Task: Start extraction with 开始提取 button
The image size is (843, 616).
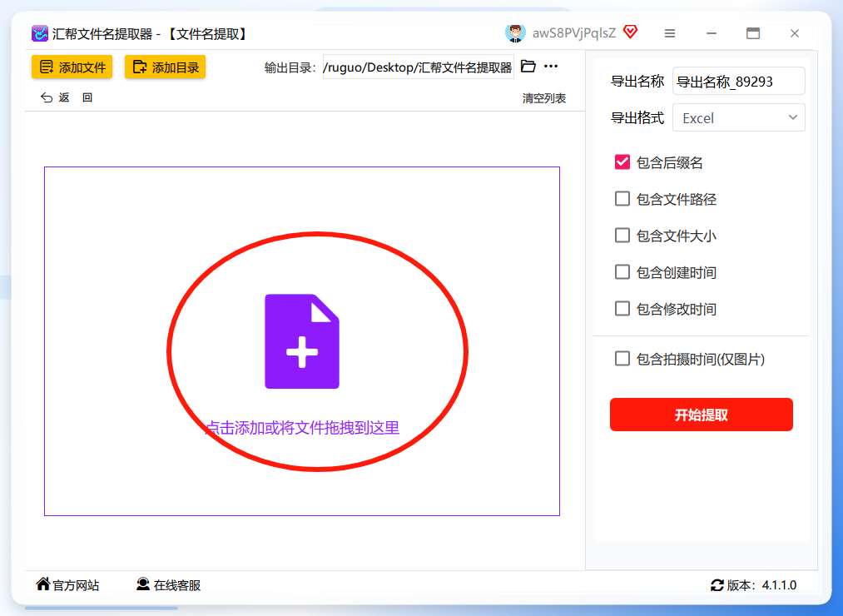Action: [x=701, y=415]
